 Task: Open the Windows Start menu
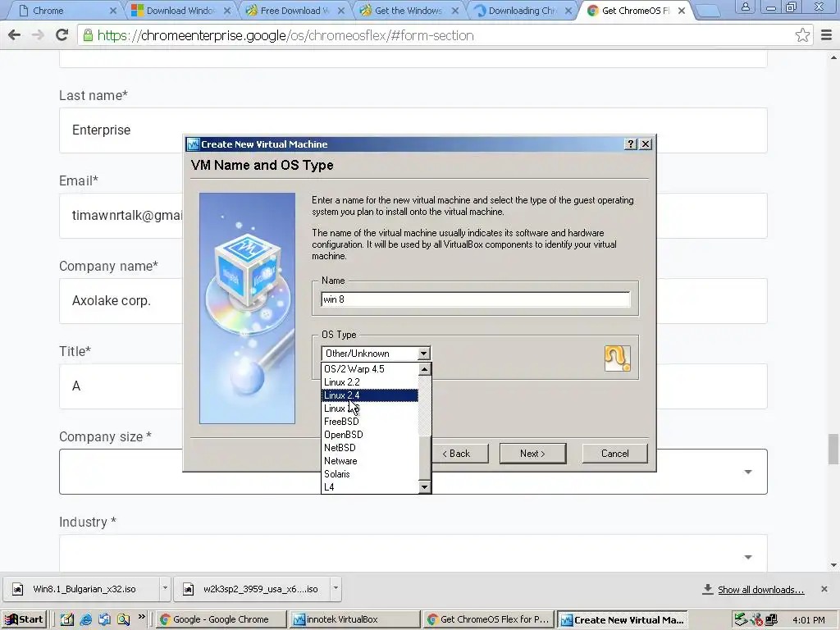[24, 619]
